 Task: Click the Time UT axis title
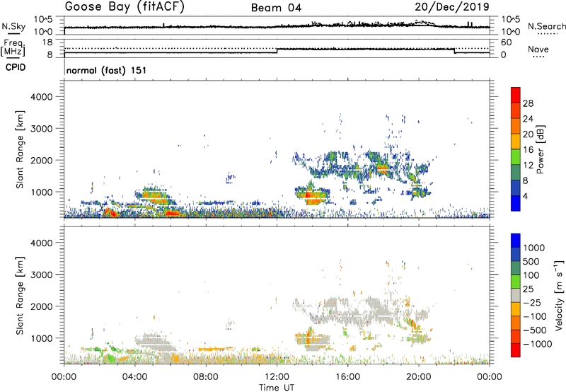(277, 388)
